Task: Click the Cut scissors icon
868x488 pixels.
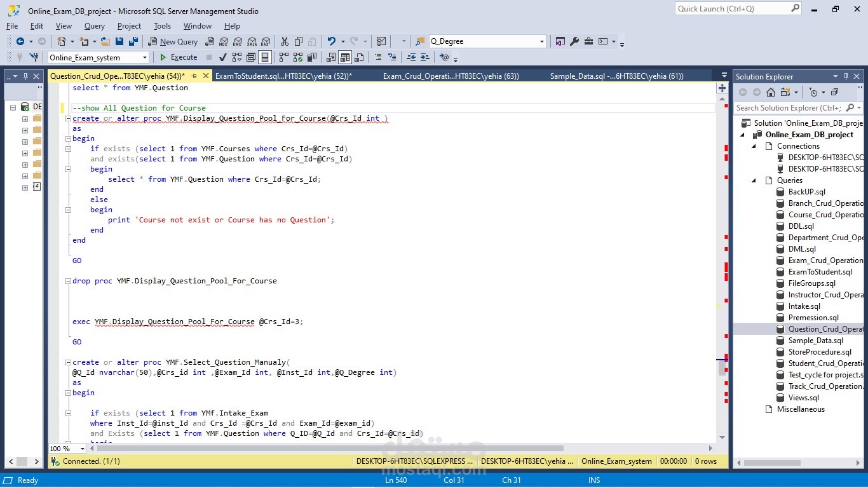Action: pyautogui.click(x=284, y=41)
